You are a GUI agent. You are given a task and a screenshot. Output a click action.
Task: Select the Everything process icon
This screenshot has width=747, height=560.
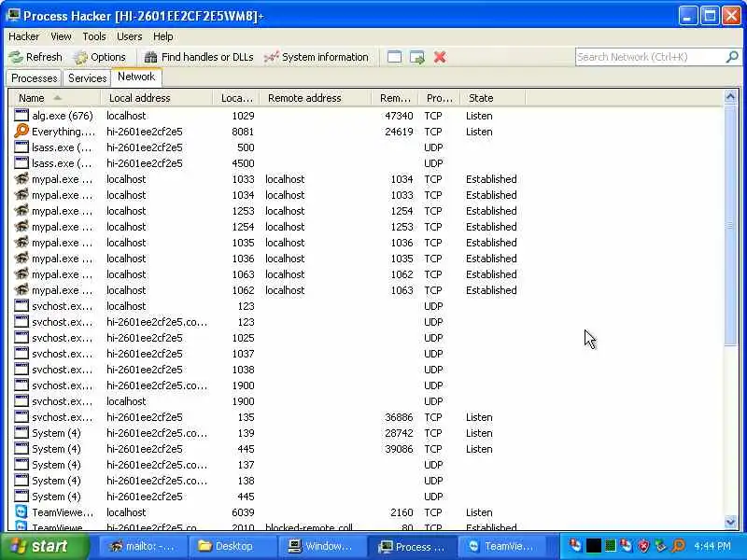tap(21, 132)
